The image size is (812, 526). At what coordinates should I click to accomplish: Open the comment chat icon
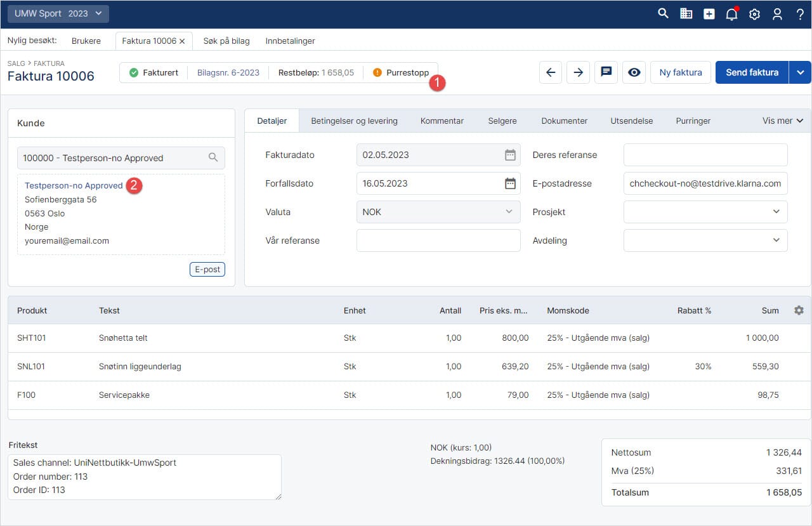click(x=606, y=72)
